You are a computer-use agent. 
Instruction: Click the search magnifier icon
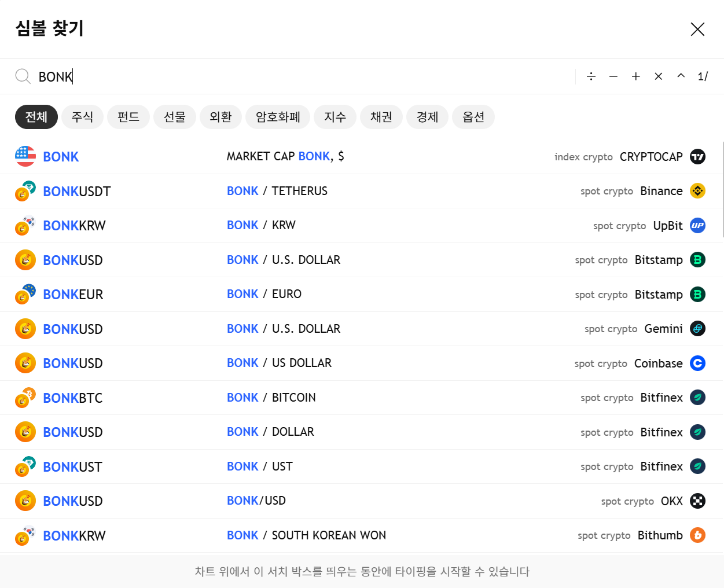pos(23,76)
